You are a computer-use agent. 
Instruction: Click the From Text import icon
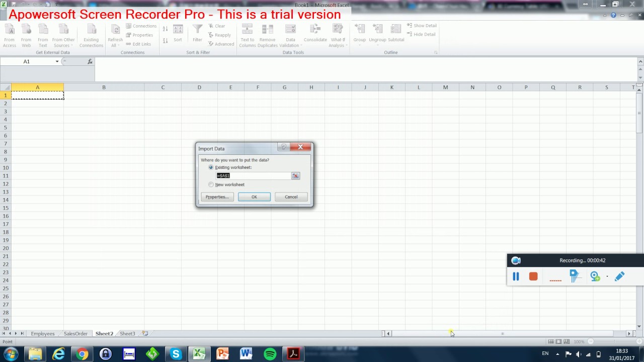click(x=43, y=35)
